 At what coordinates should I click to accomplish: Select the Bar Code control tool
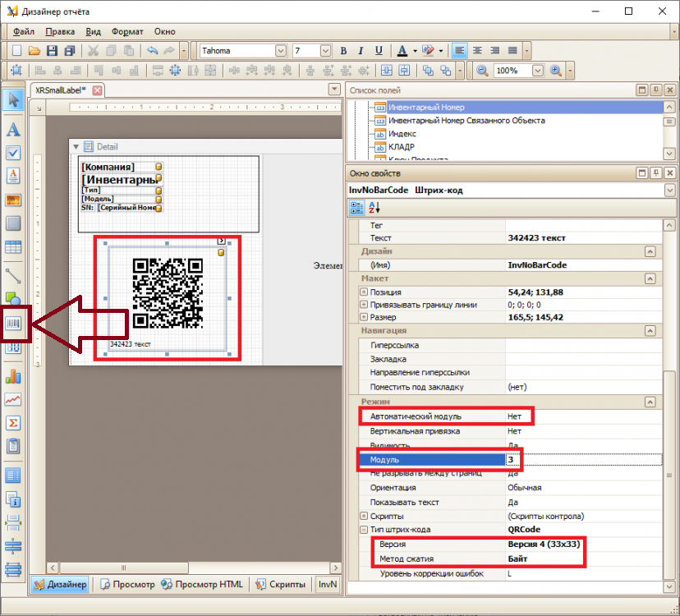click(13, 323)
